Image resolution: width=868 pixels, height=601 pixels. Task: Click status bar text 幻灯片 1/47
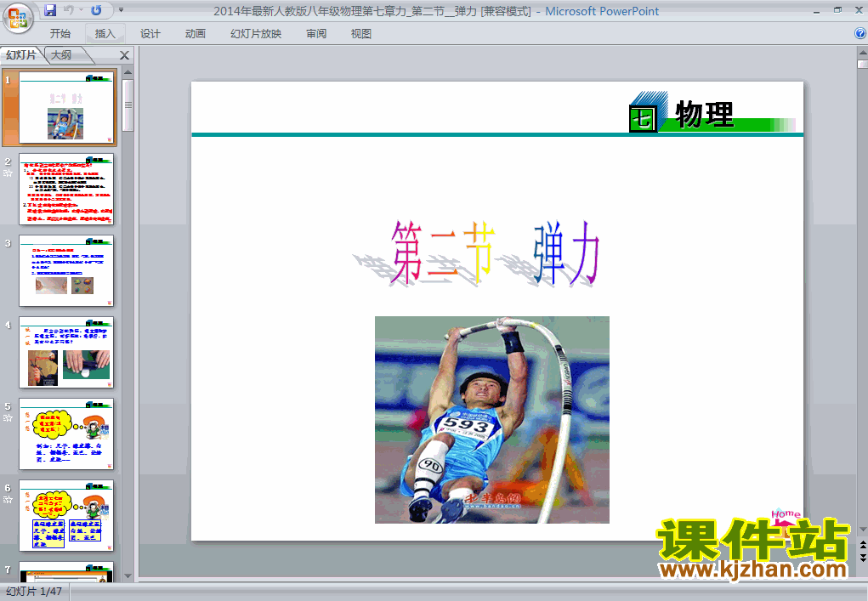34,592
